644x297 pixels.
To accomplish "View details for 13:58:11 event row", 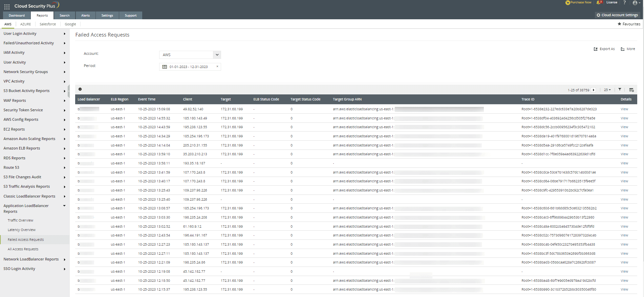I will click(x=624, y=163).
